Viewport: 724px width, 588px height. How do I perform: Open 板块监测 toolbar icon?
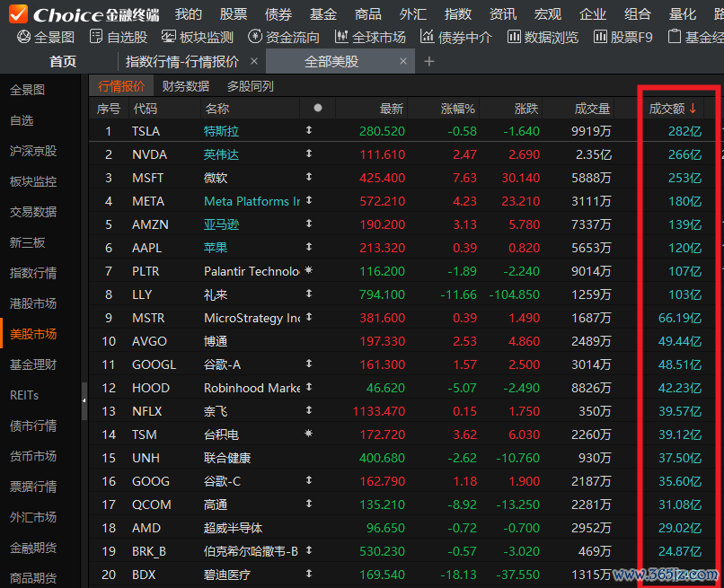[169, 37]
